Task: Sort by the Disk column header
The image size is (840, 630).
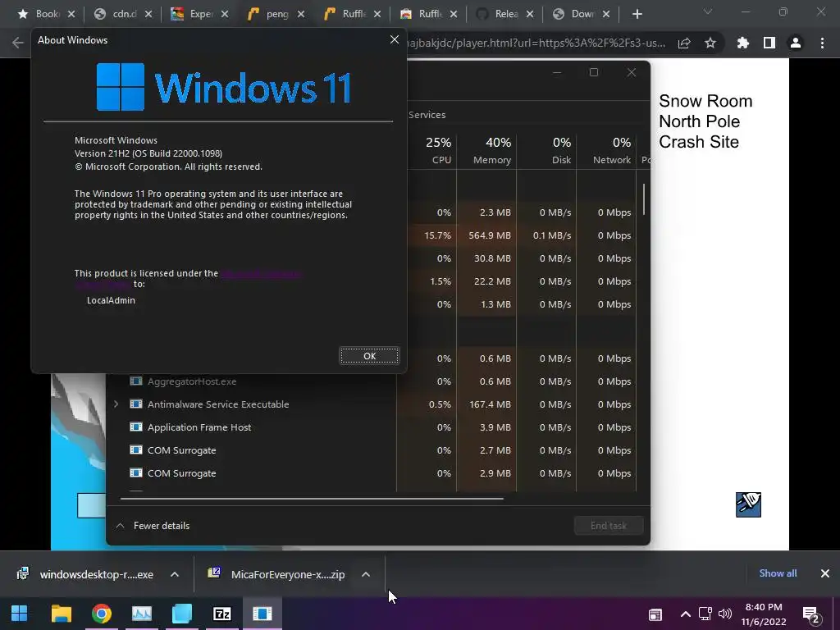Action: [546, 150]
